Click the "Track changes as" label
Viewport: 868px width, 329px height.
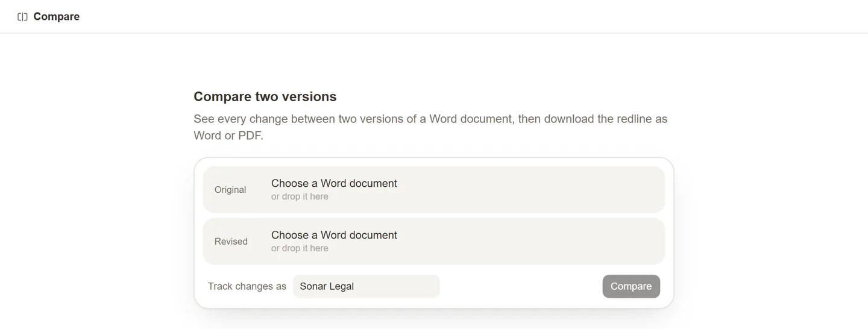click(247, 286)
